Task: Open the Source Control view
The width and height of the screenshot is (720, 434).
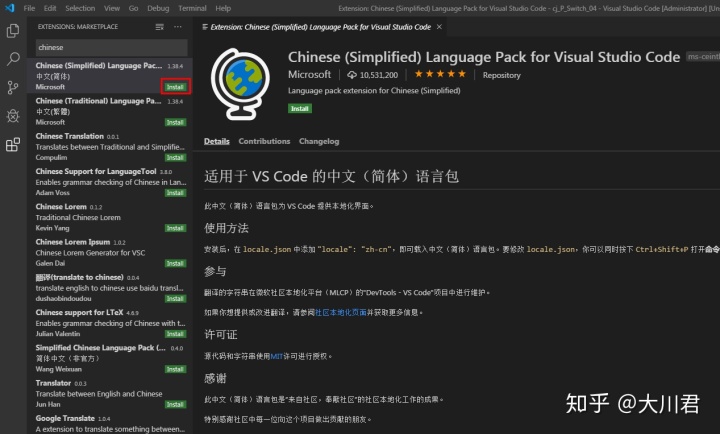Action: click(13, 87)
